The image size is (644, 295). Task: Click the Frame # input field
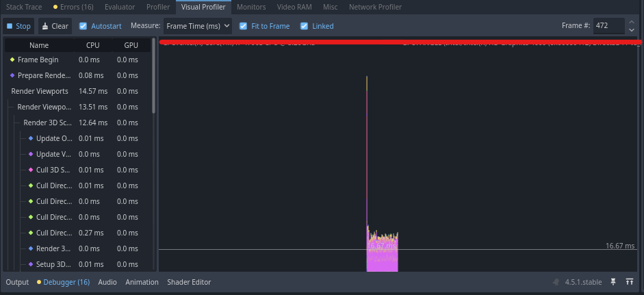[609, 27]
